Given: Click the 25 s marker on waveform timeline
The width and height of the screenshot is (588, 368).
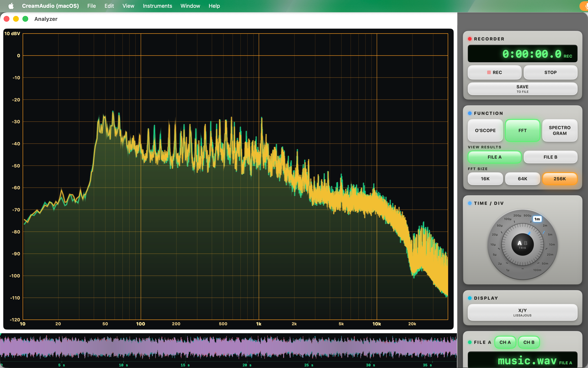Looking at the screenshot, I should click(309, 365).
